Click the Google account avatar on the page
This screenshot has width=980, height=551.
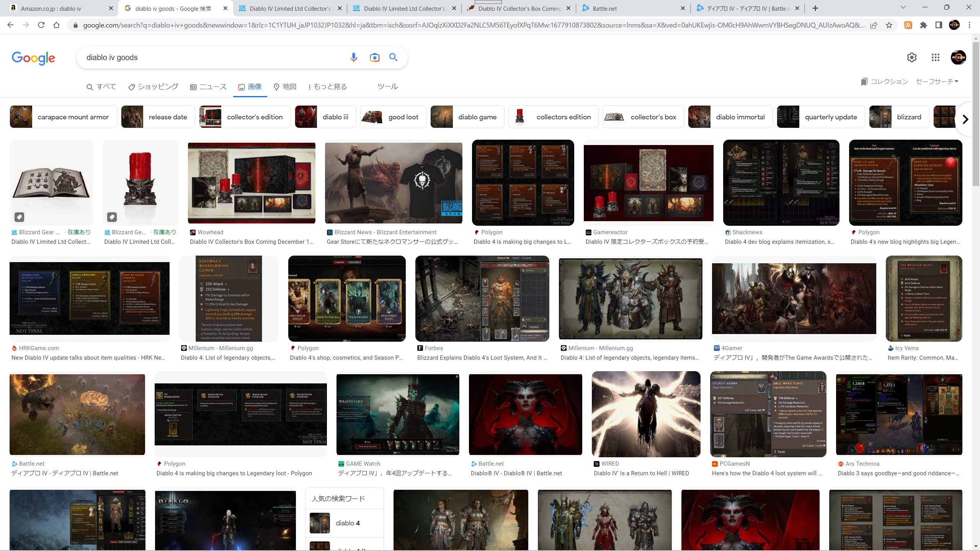(958, 57)
